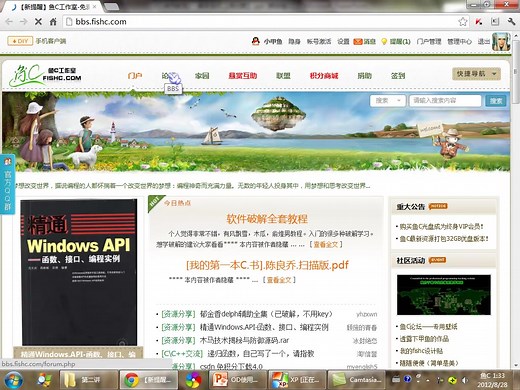Open the Chrome wrench settings menu
Viewport: 520px width, 390px height.
(x=511, y=22)
